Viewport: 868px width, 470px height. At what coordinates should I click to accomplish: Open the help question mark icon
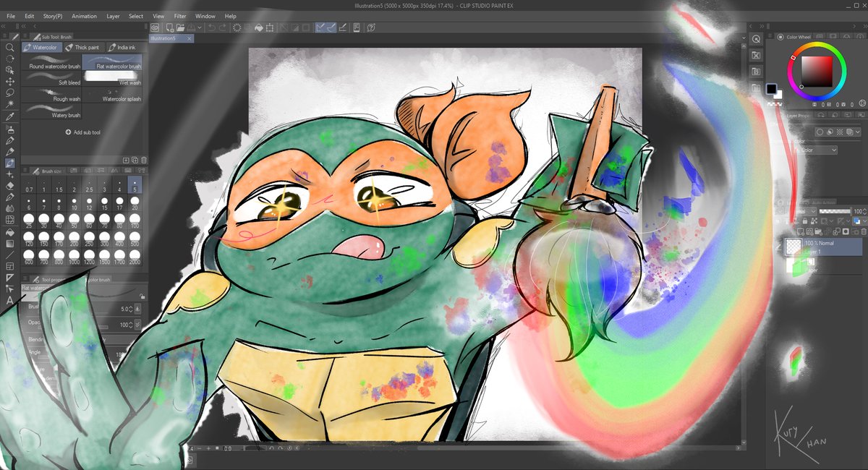pos(371,27)
